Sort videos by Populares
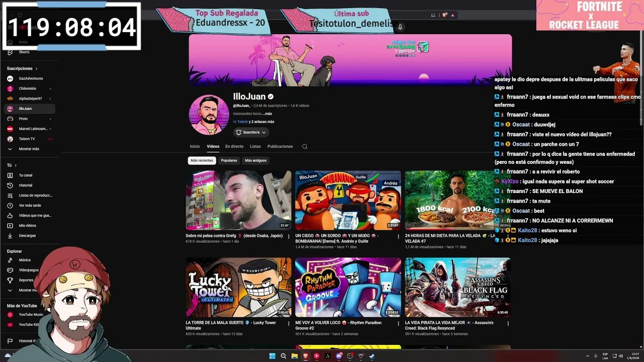The width and height of the screenshot is (644, 362). pyautogui.click(x=229, y=160)
